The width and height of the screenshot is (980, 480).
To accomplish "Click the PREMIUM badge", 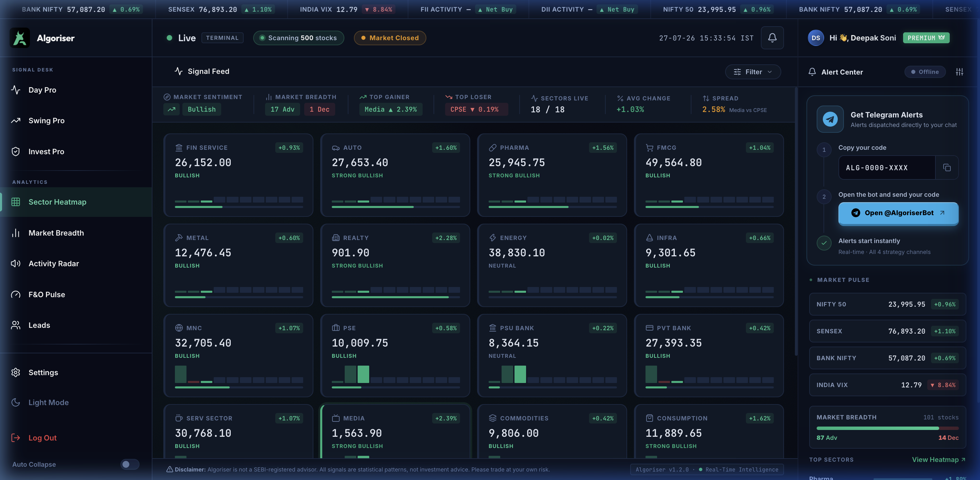I will [926, 38].
